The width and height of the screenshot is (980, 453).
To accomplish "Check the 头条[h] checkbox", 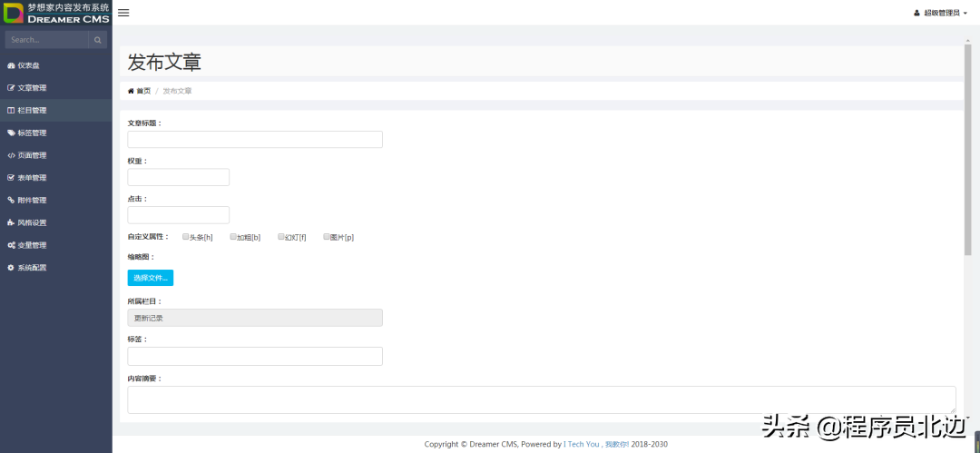I will [186, 237].
